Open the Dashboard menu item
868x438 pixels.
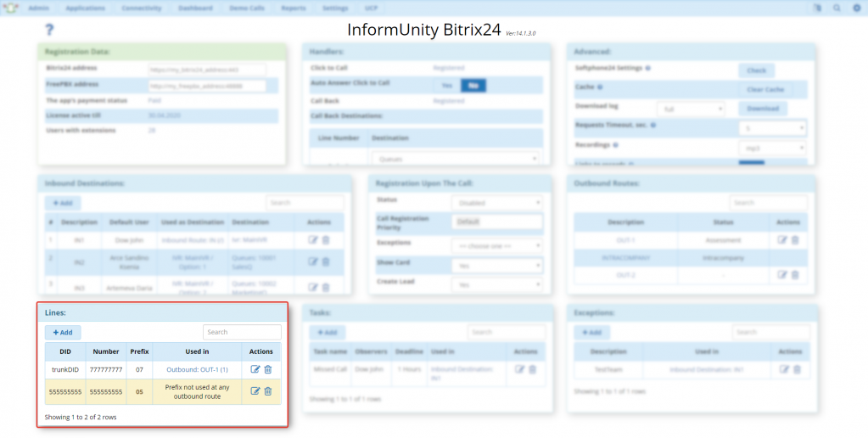point(195,8)
